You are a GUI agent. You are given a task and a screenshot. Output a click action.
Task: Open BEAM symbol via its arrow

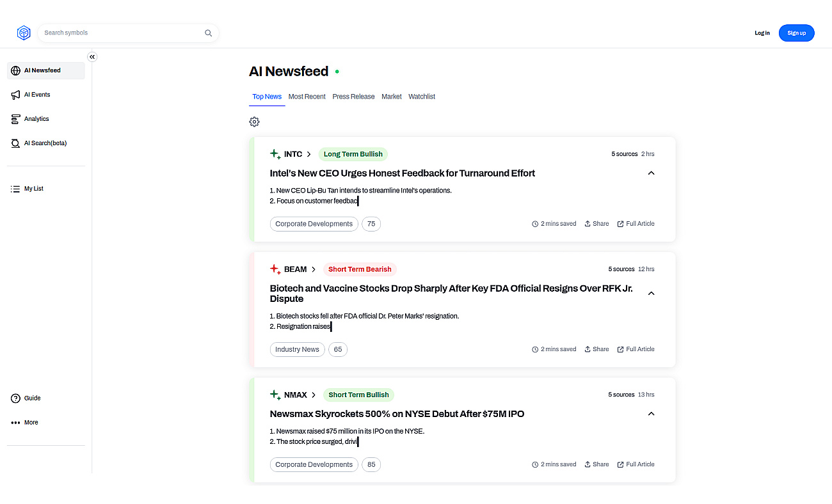click(x=314, y=269)
